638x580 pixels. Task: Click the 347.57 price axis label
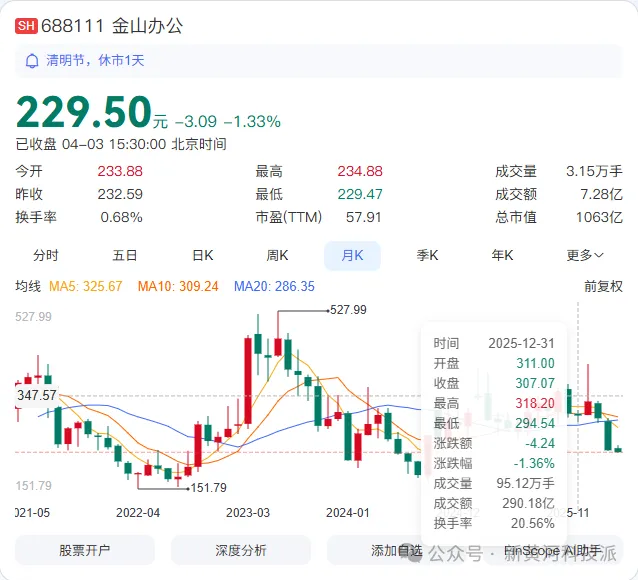click(37, 395)
